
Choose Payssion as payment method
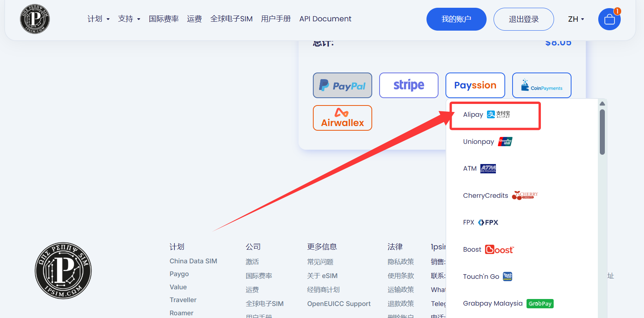click(x=475, y=85)
